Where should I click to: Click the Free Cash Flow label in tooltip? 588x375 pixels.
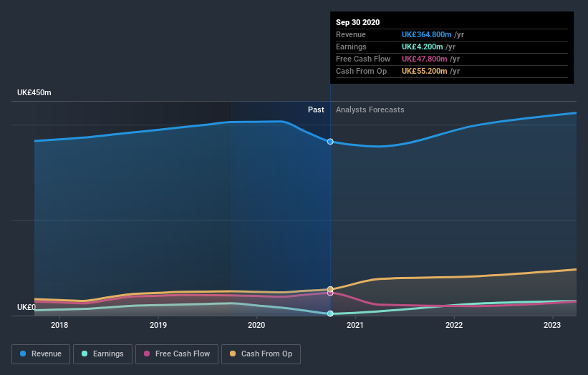tap(363, 59)
